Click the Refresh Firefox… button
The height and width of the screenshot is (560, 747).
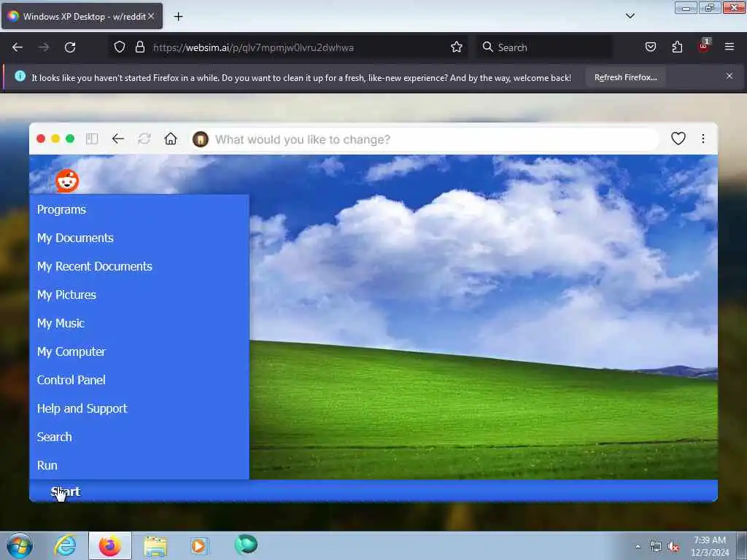point(625,77)
